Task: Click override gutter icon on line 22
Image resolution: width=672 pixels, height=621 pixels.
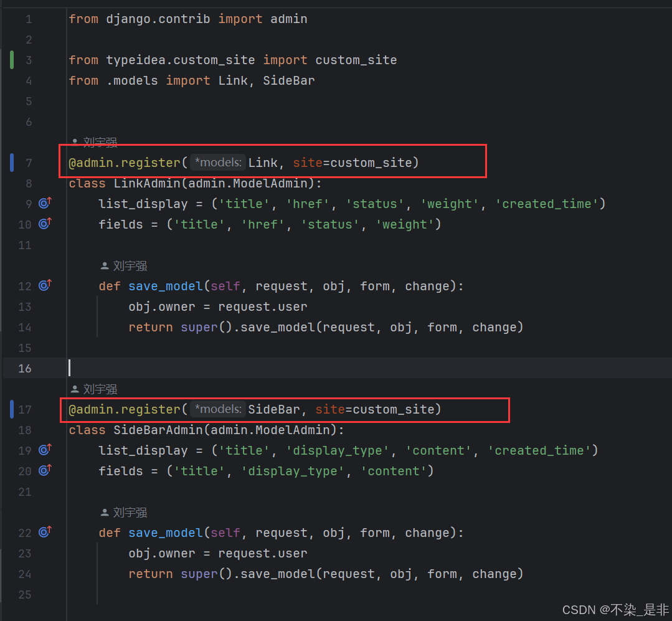Action: (45, 533)
